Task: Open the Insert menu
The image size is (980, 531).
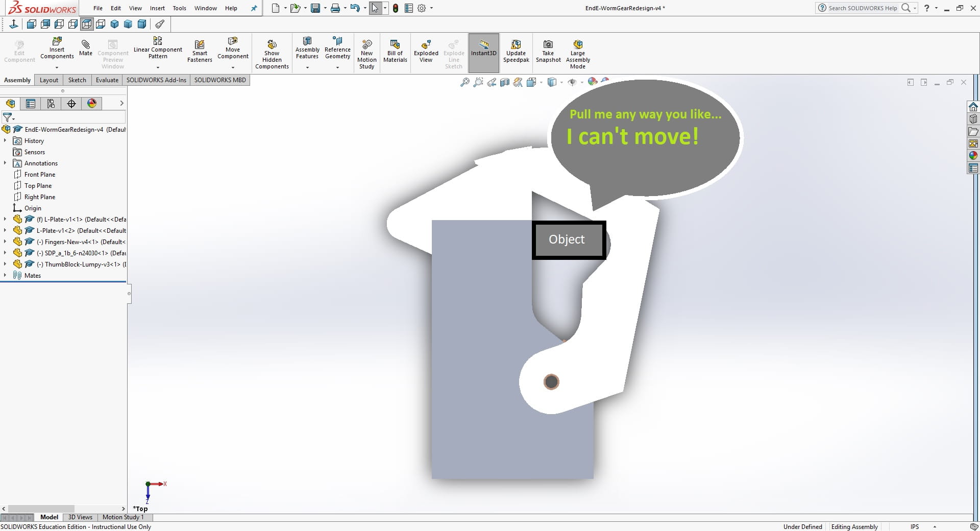Action: (157, 8)
